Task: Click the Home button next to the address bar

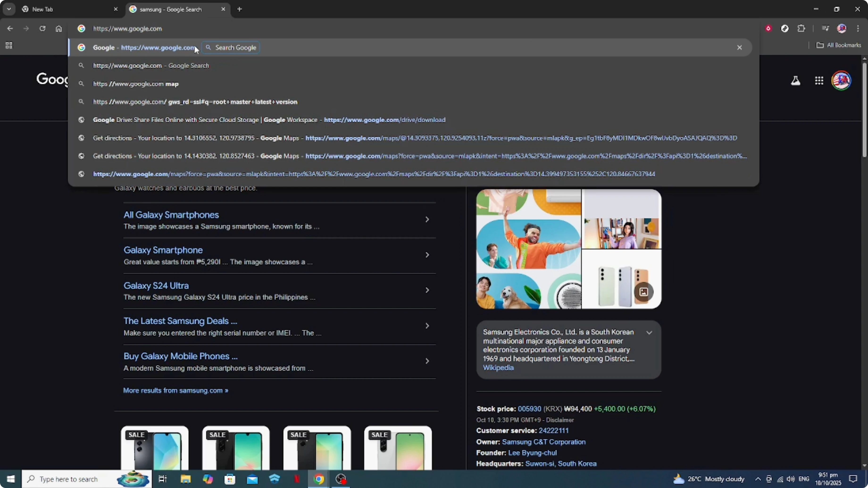Action: coord(59,29)
